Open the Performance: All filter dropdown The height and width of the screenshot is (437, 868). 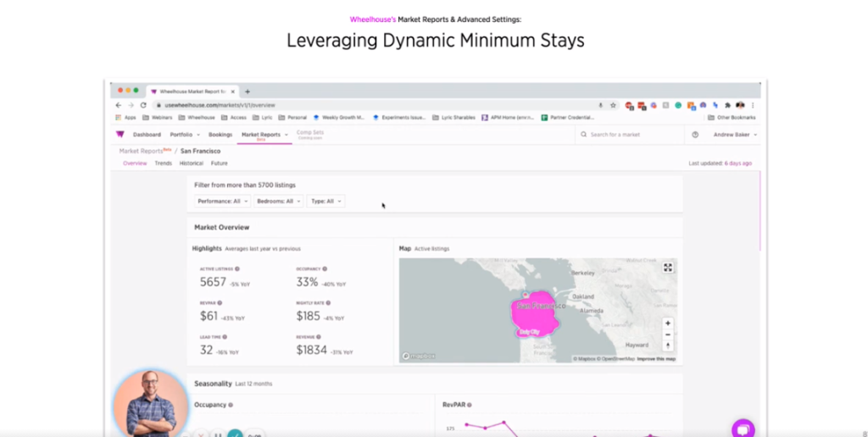coord(223,202)
